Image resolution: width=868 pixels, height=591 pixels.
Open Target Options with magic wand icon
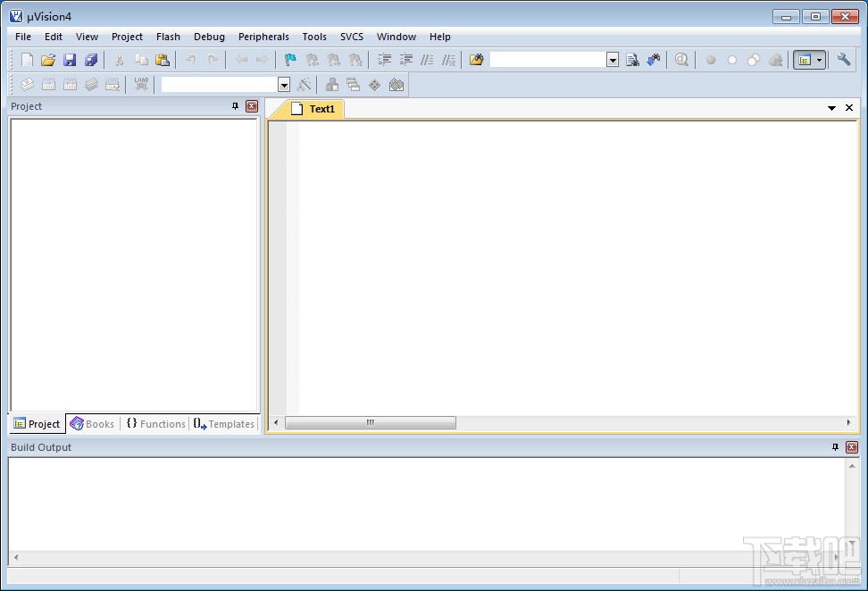(x=304, y=85)
